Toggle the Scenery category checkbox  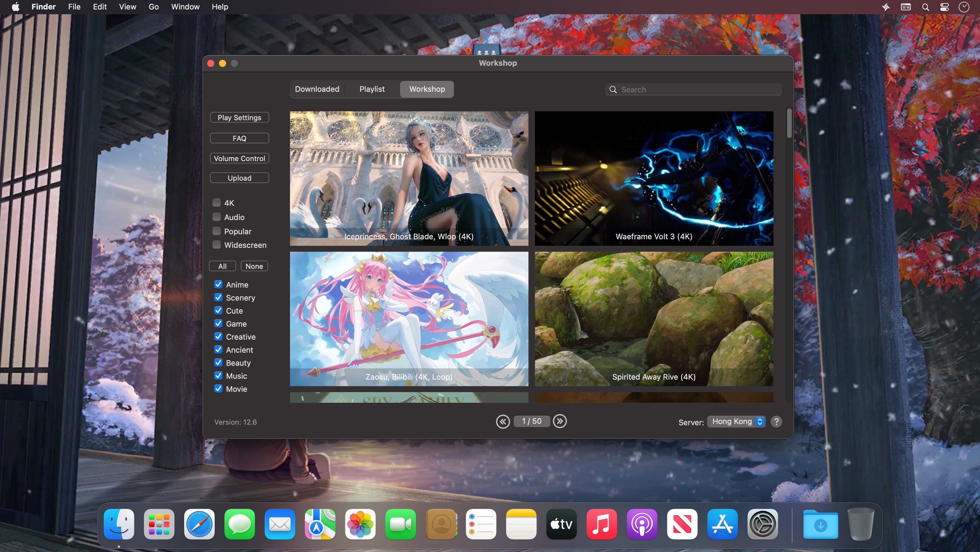pyautogui.click(x=218, y=297)
